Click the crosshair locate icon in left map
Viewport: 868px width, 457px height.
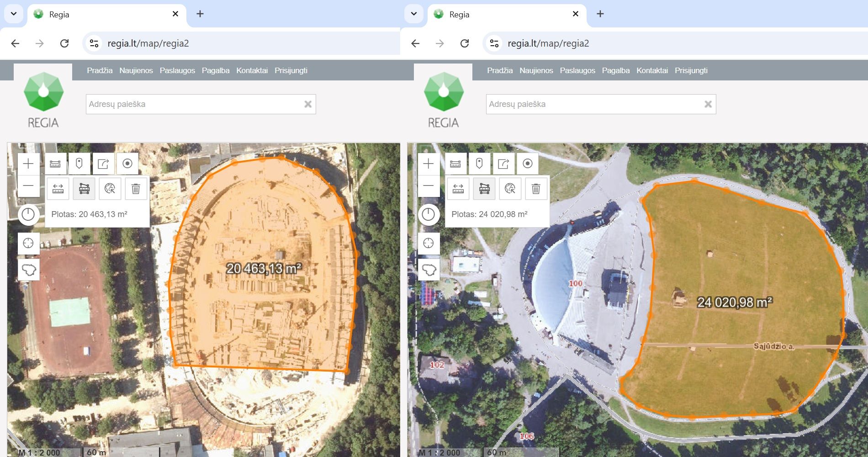pos(28,243)
